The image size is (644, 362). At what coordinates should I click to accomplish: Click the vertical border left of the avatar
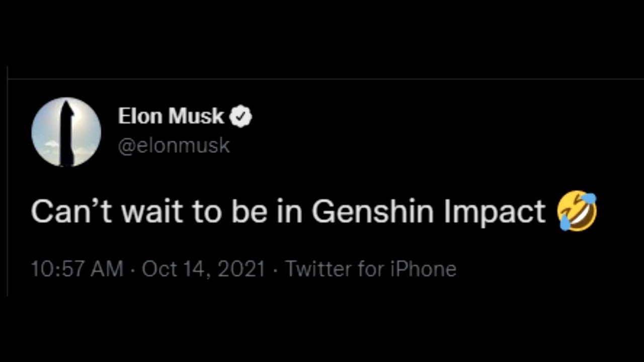(8, 181)
